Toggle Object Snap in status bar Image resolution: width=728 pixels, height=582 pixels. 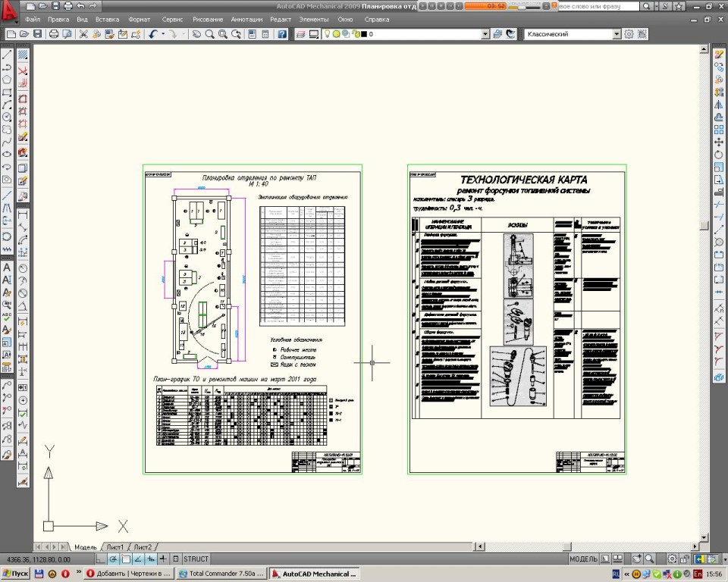pyautogui.click(x=126, y=559)
